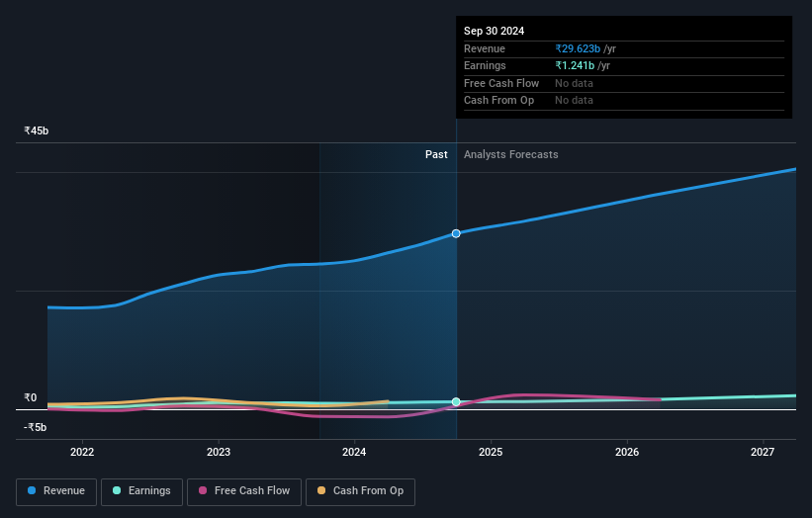The height and width of the screenshot is (518, 812).
Task: Click the Earnings row label in tooltip
Action: pyautogui.click(x=485, y=65)
